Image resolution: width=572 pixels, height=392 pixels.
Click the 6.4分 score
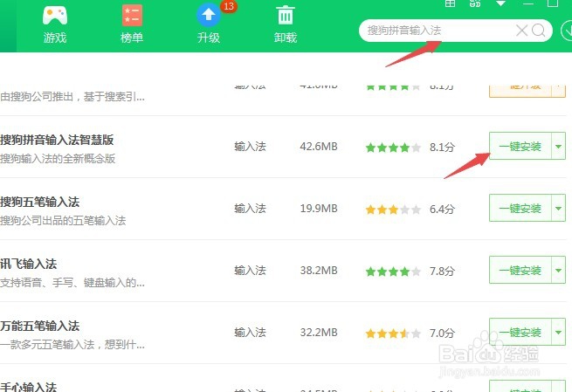442,210
